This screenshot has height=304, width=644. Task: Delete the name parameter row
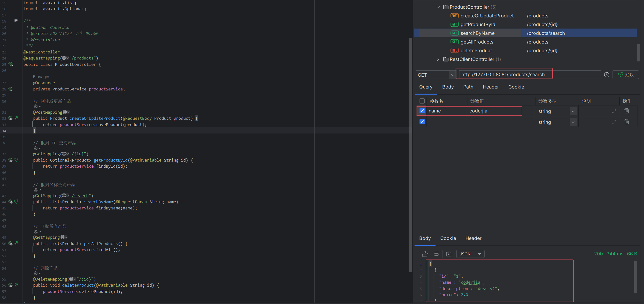pos(627,111)
